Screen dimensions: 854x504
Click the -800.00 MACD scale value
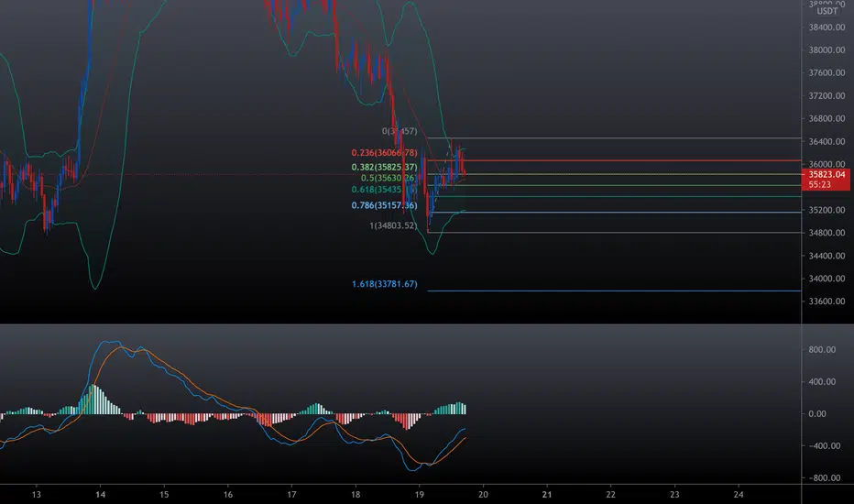click(825, 477)
